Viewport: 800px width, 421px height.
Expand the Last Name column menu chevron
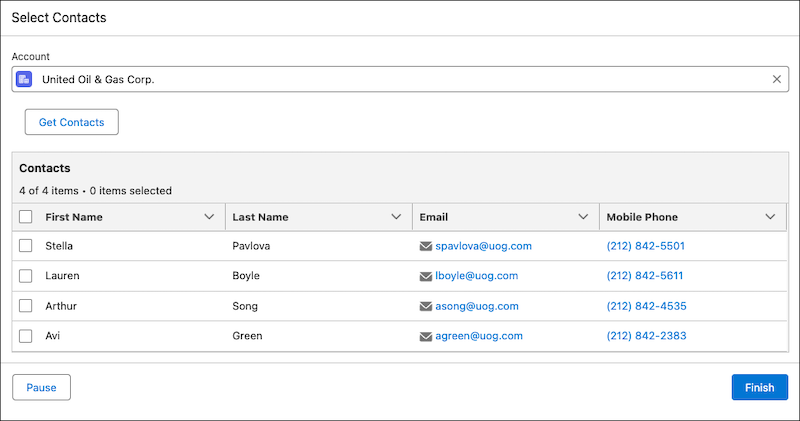tap(396, 217)
